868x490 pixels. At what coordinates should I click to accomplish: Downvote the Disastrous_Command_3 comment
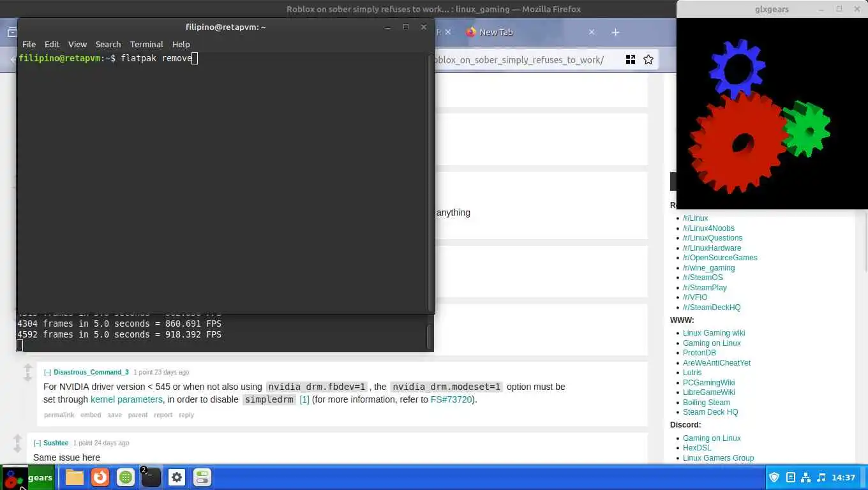[x=27, y=378]
